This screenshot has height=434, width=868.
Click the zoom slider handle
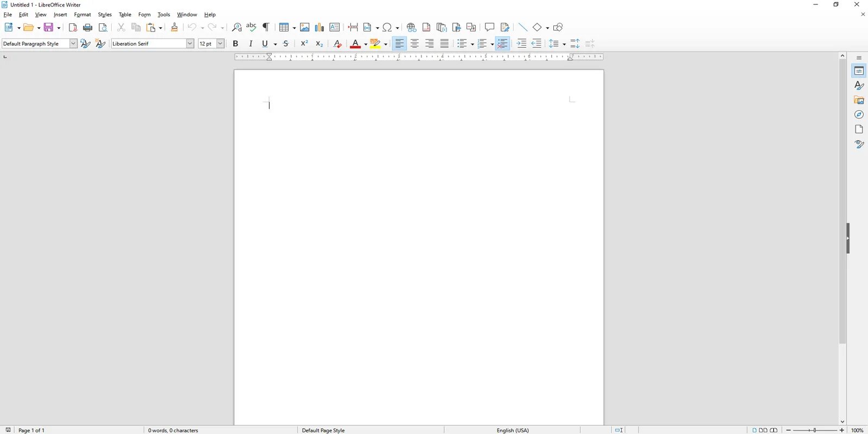814,430
